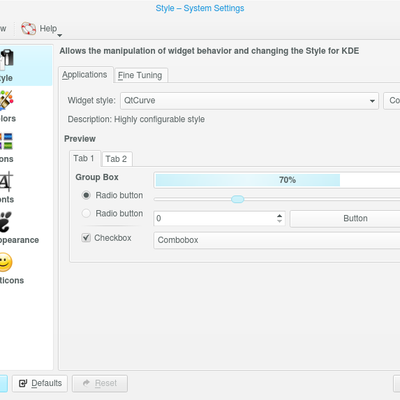Open the GTK Appearance footprint icon
The image size is (400, 400).
click(x=6, y=222)
